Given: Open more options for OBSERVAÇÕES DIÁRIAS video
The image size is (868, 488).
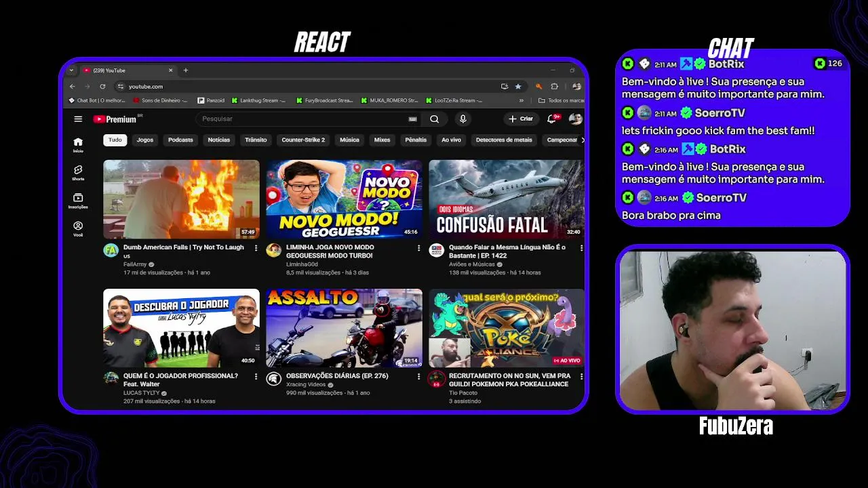Looking at the screenshot, I should click(x=418, y=376).
